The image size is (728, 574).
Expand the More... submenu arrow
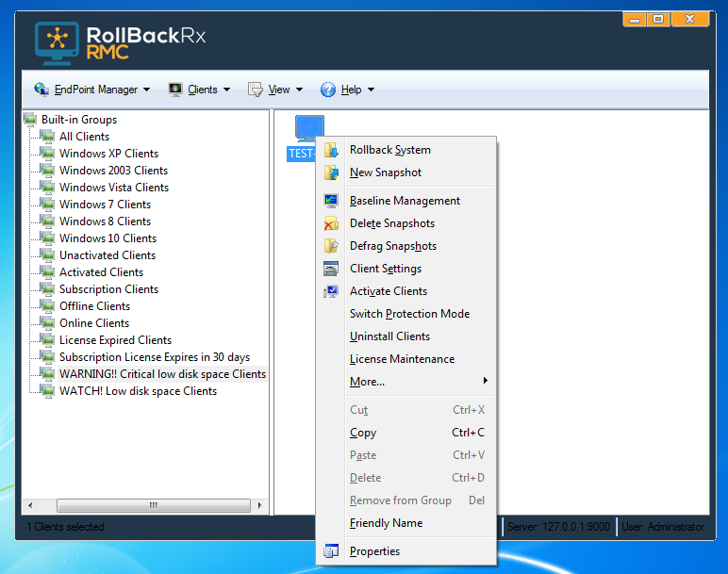click(x=486, y=381)
